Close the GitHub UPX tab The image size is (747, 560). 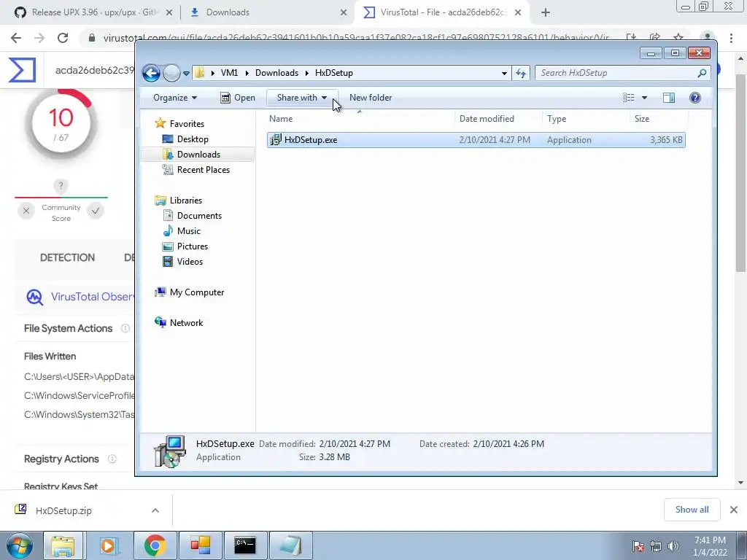[x=169, y=13]
